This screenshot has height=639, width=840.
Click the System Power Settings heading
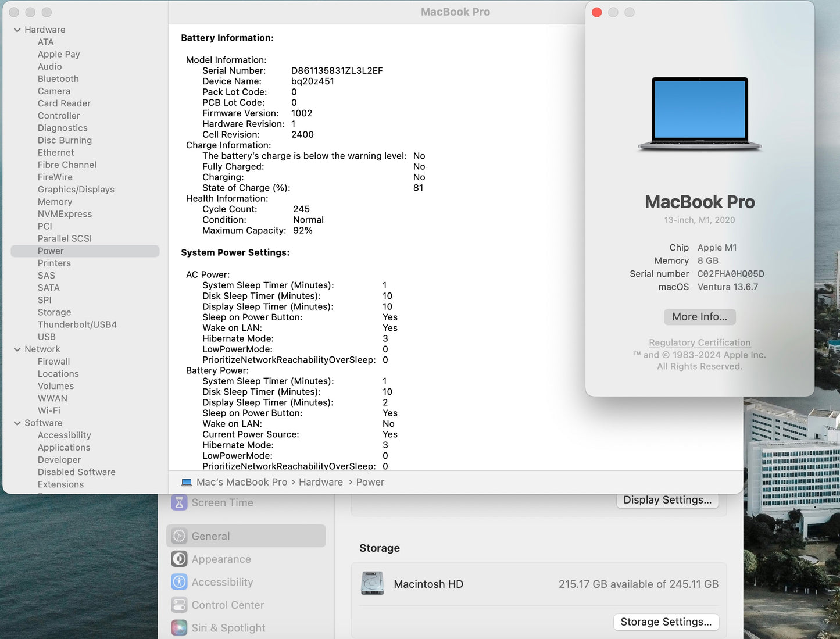(235, 252)
